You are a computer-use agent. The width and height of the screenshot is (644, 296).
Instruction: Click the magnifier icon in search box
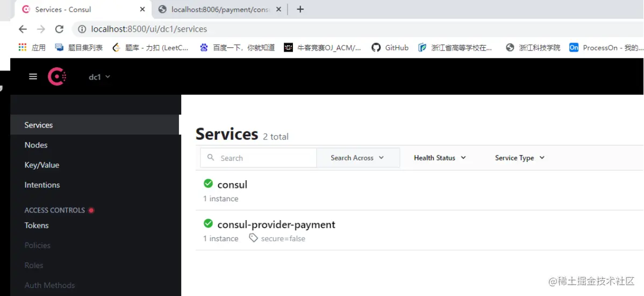point(211,158)
